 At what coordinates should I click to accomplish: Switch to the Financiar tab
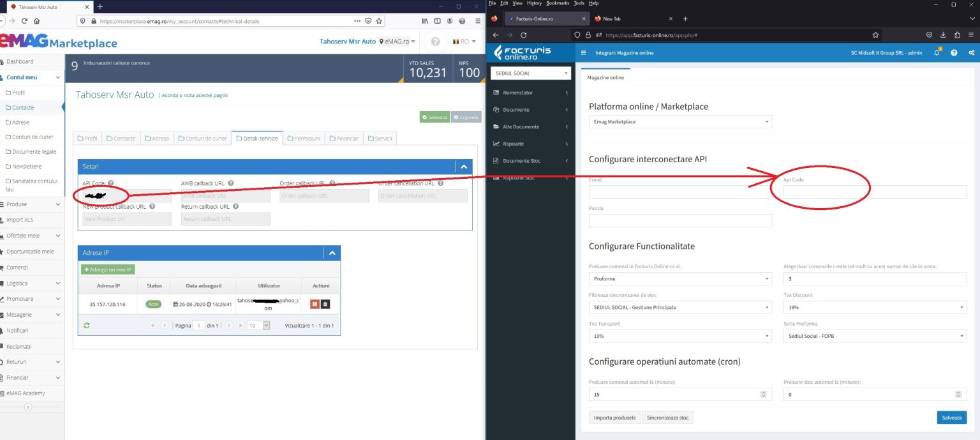[345, 138]
